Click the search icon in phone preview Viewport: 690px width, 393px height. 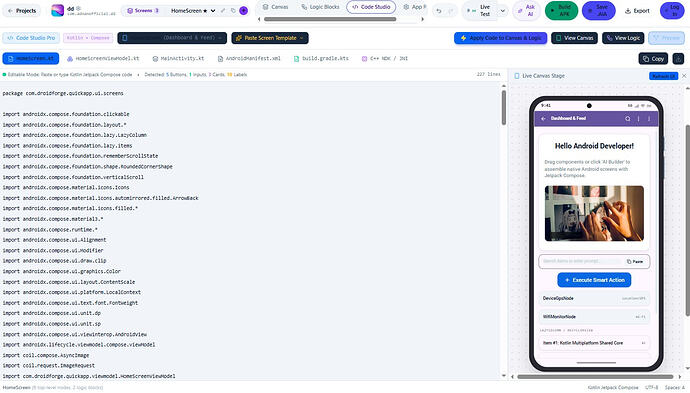(628, 118)
